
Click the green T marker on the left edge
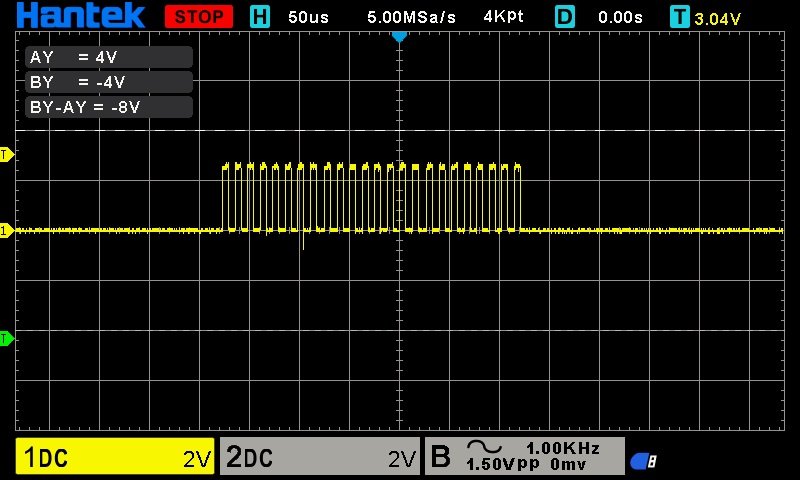coord(6,338)
